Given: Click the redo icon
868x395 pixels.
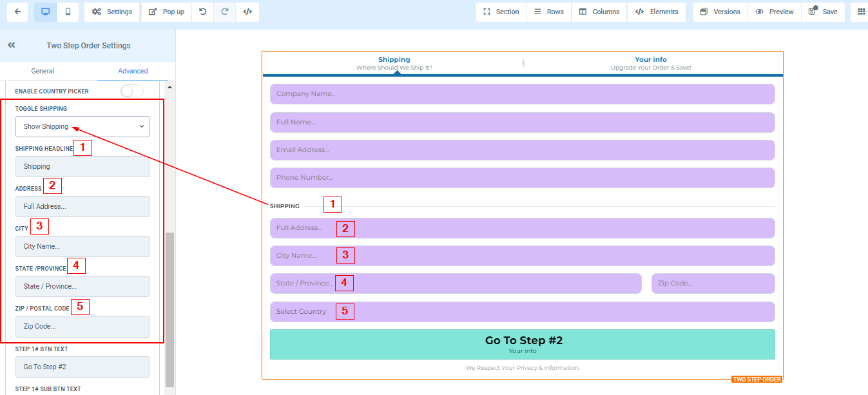Looking at the screenshot, I should pyautogui.click(x=224, y=12).
